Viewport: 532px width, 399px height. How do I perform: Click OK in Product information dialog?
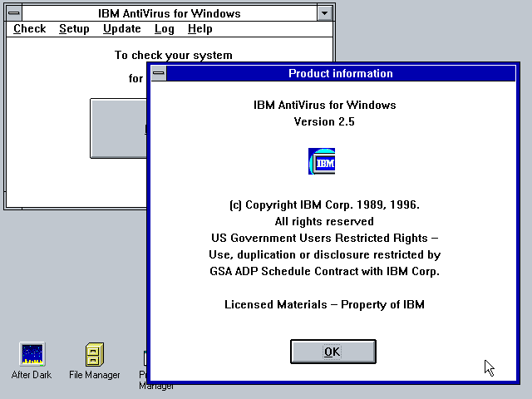[332, 352]
